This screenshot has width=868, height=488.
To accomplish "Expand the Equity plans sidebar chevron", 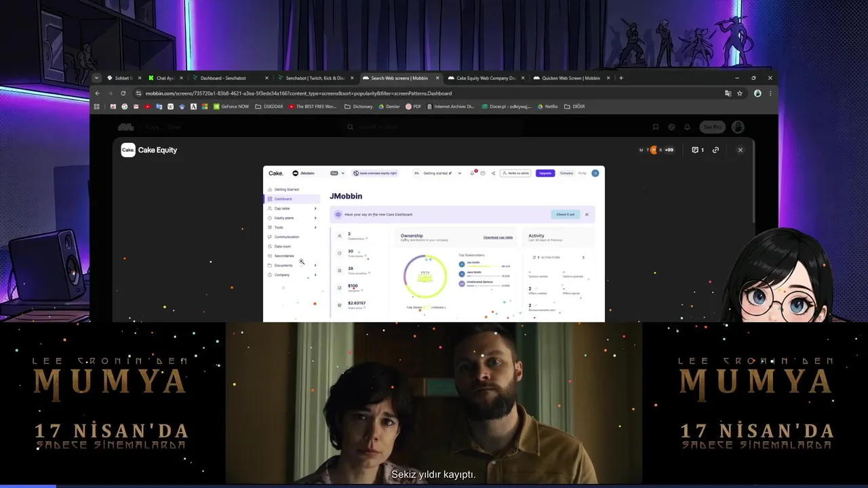I will click(315, 218).
